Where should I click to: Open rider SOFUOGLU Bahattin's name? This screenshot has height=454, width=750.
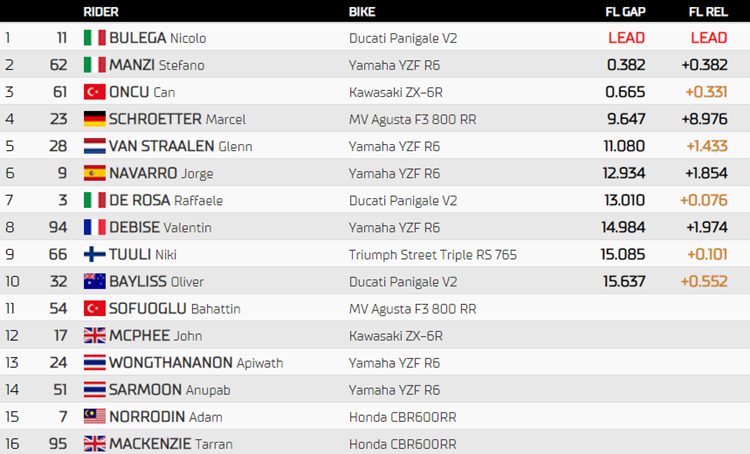pos(175,309)
